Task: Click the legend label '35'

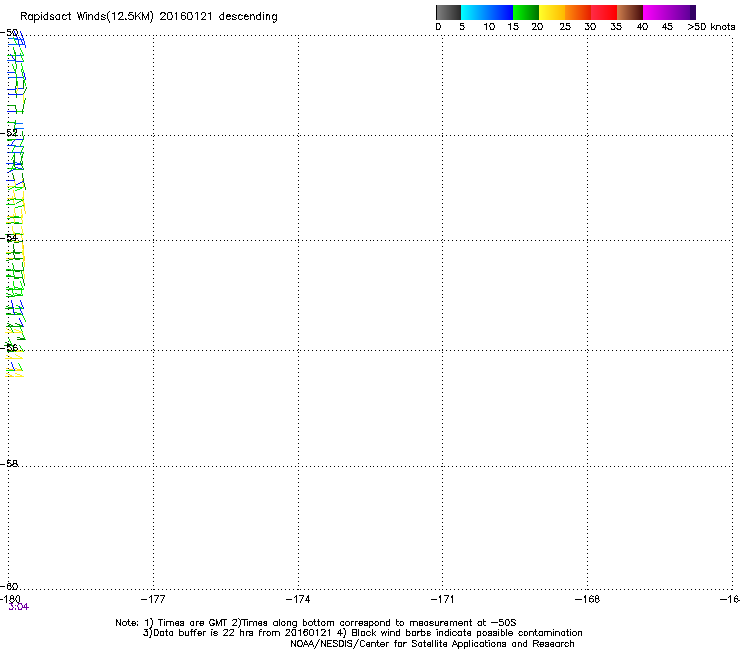Action: (x=616, y=27)
